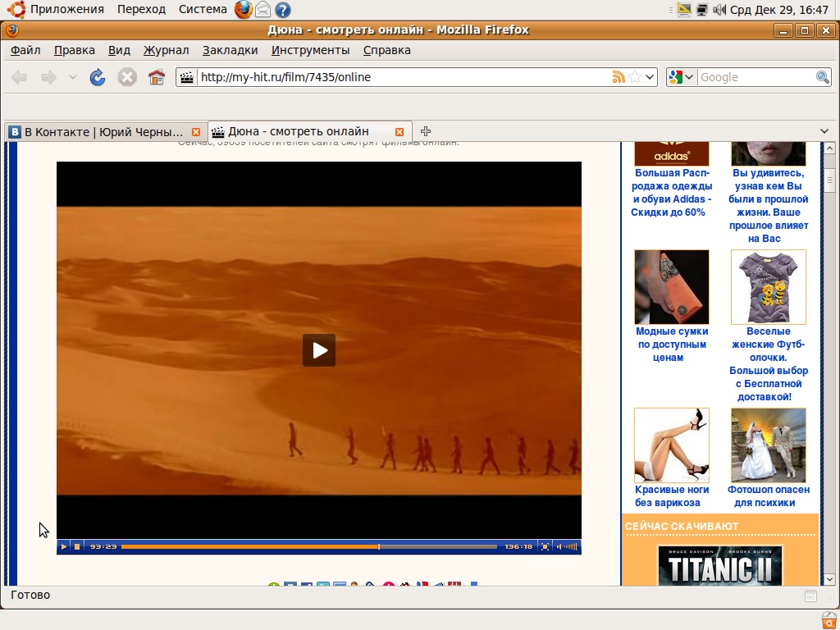The height and width of the screenshot is (630, 840).
Task: Bookmark this page with the star icon
Action: [x=634, y=77]
